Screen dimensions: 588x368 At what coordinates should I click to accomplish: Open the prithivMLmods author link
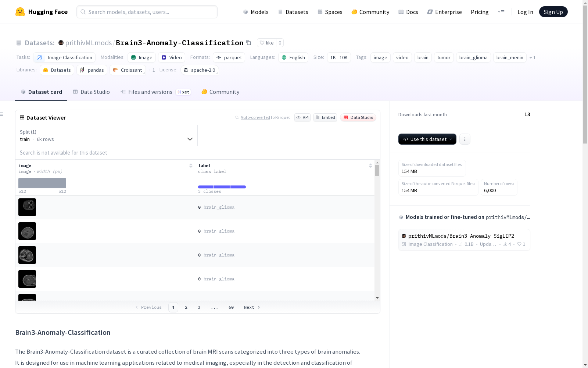click(89, 43)
